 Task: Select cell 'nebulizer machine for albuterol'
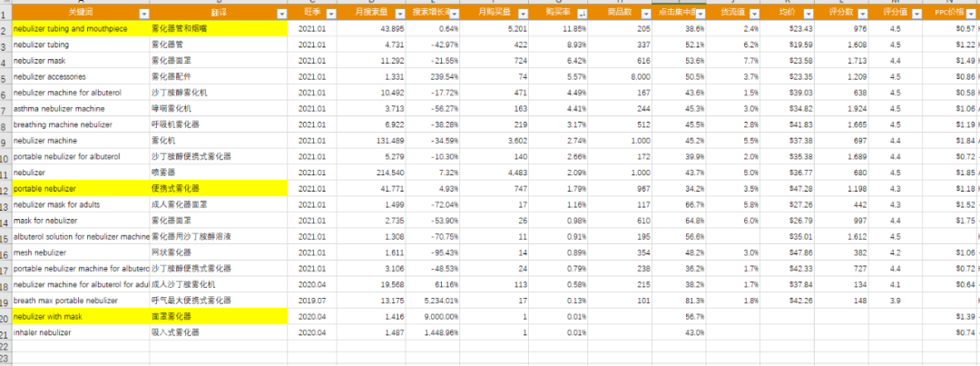coord(81,93)
